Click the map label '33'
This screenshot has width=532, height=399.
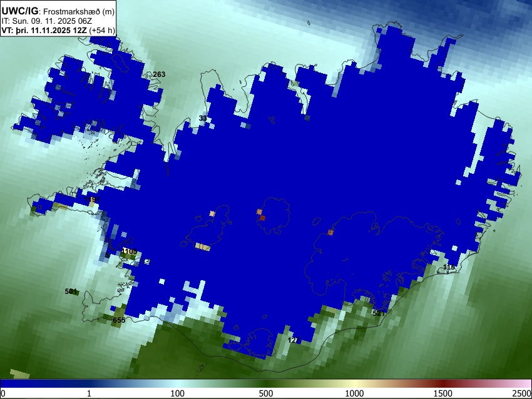point(203,118)
